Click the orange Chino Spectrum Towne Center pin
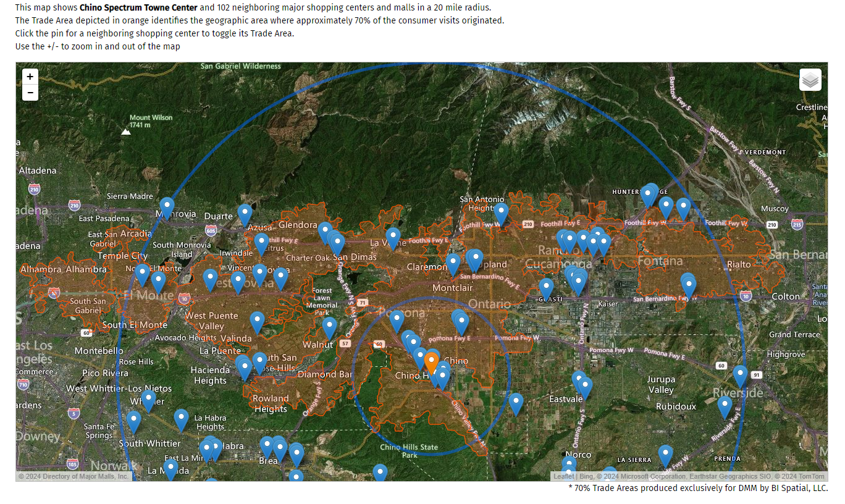Viewport: 845px width, 504px height. (432, 362)
